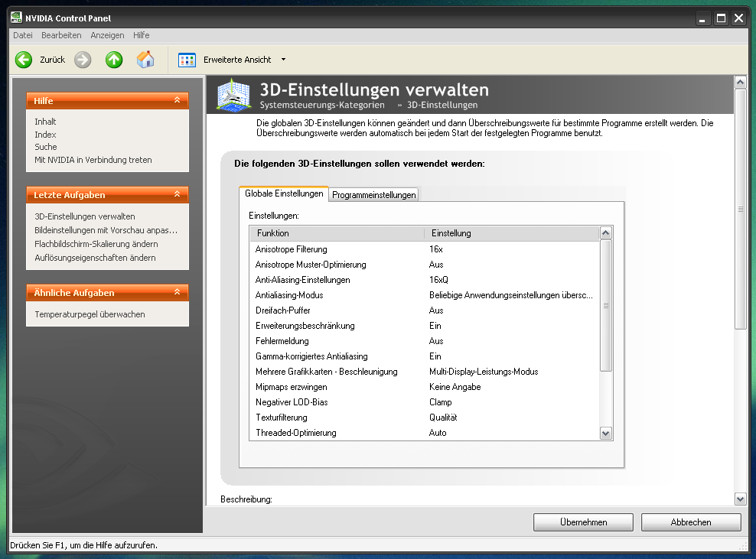Click the grey forward arrow icon
The image size is (756, 559).
[83, 60]
